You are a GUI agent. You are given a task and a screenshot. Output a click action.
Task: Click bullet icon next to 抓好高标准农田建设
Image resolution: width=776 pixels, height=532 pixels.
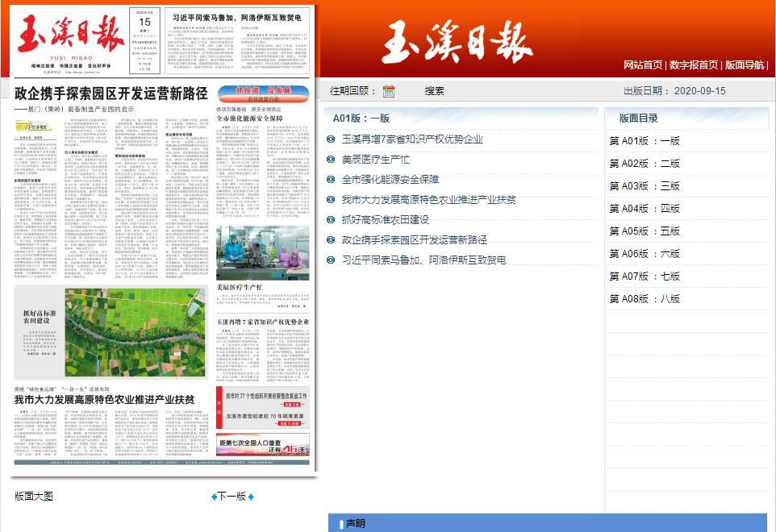331,220
